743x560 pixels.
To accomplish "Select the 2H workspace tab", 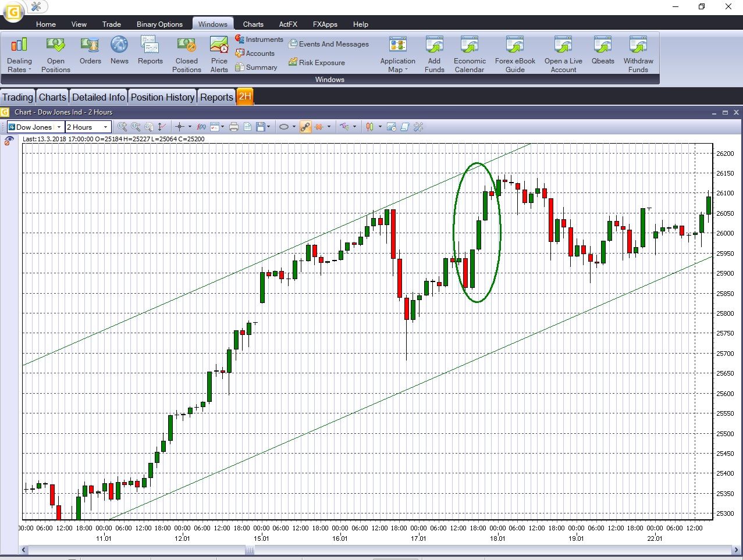I will [245, 97].
